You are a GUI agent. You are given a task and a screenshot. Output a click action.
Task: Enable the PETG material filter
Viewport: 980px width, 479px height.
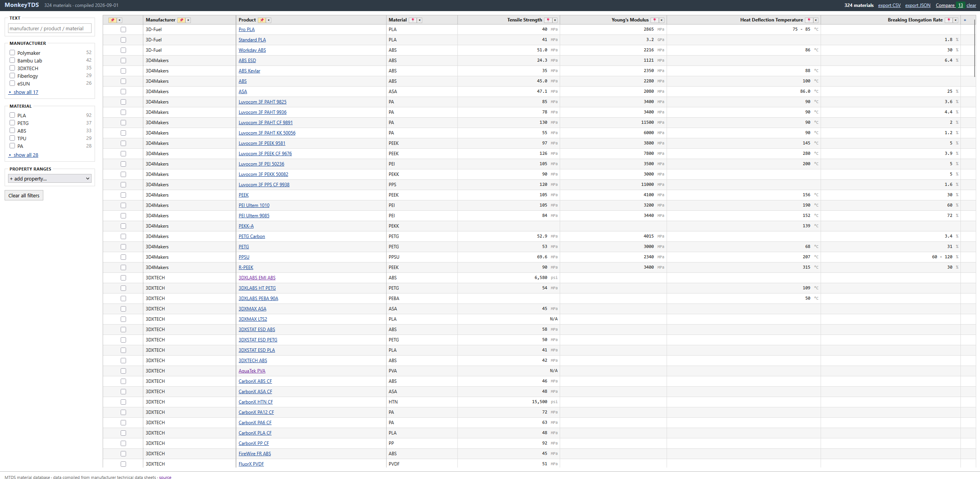pyautogui.click(x=12, y=123)
